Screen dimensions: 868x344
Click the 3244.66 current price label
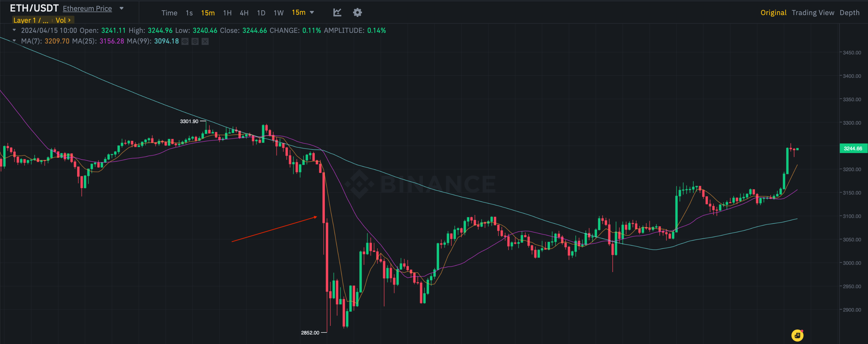(x=853, y=148)
